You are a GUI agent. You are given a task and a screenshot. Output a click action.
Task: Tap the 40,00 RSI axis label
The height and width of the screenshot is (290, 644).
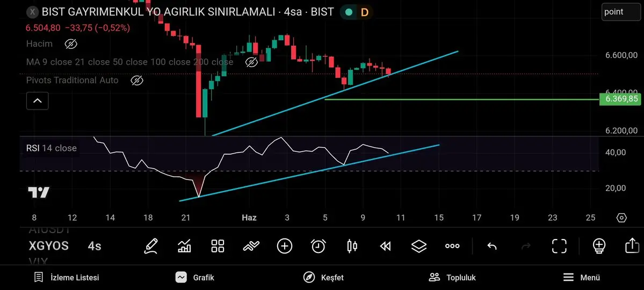pyautogui.click(x=615, y=153)
